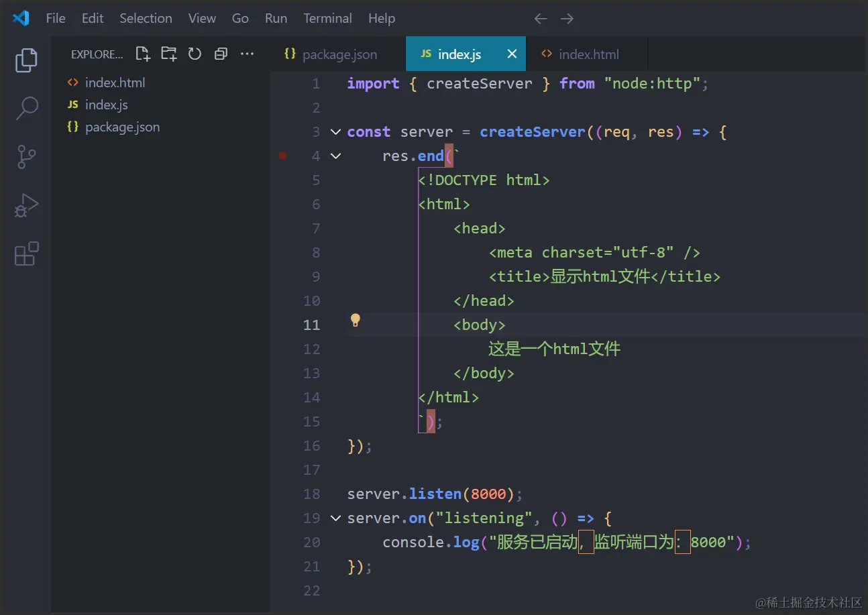Image resolution: width=868 pixels, height=615 pixels.
Task: Click createServer in the import statement
Action: (x=480, y=83)
